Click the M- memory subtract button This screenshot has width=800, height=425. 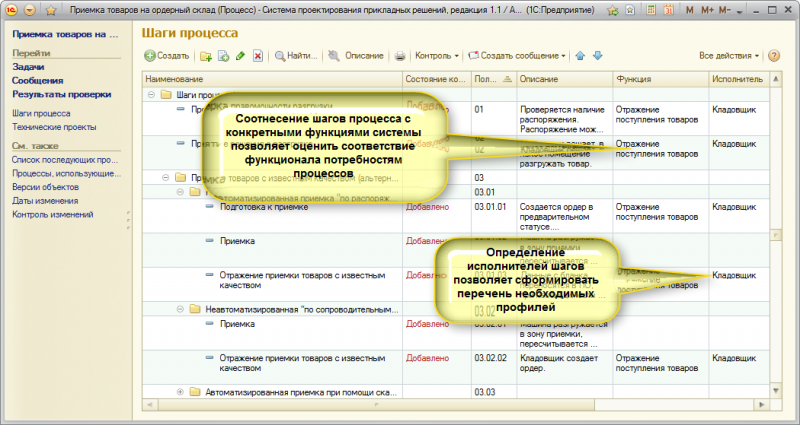tap(724, 10)
